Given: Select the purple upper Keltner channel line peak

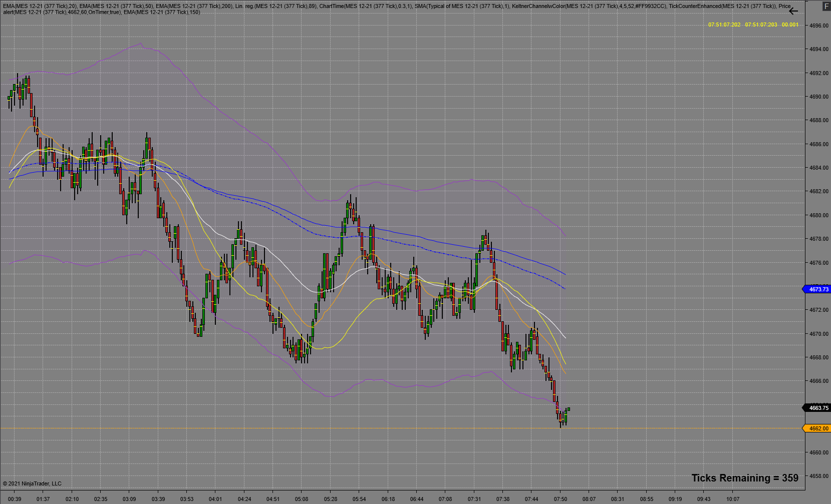Looking at the screenshot, I should pos(141,44).
